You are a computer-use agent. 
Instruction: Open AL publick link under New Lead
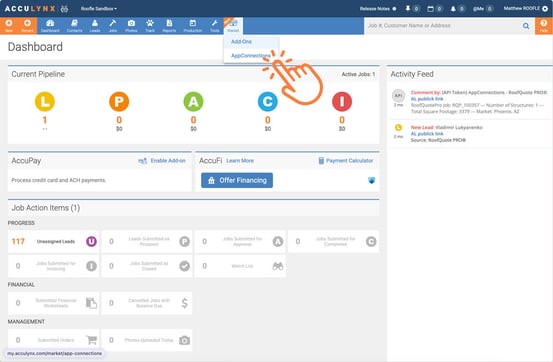click(x=427, y=134)
